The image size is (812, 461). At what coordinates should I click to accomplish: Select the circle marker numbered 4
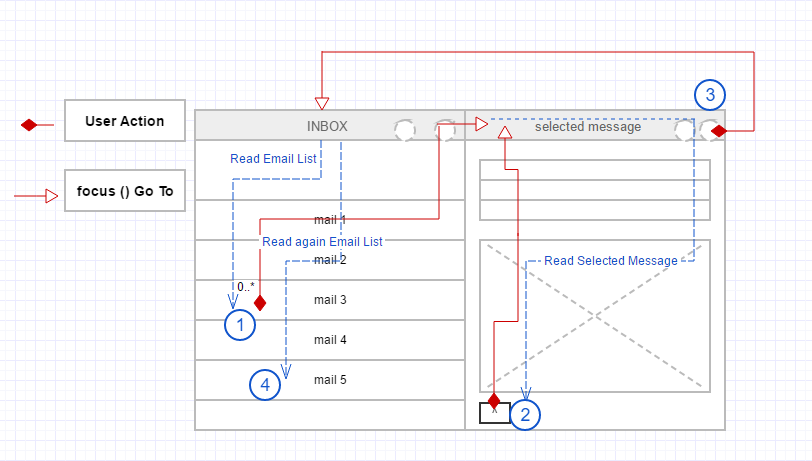[x=265, y=383]
